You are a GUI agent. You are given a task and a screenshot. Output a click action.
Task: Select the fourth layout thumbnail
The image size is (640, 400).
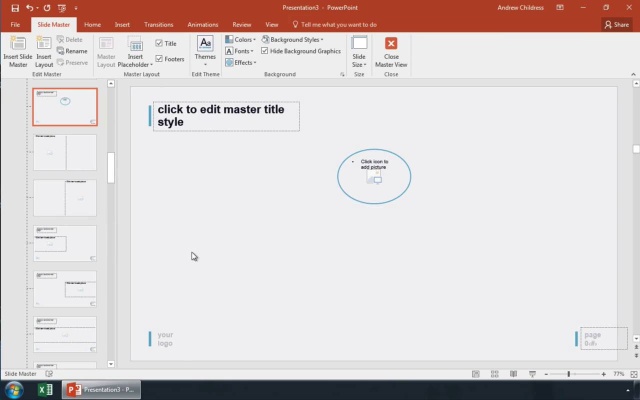[x=65, y=244]
